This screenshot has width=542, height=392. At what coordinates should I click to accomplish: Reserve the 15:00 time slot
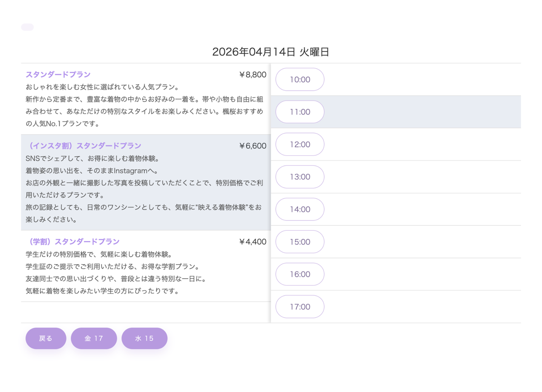299,242
